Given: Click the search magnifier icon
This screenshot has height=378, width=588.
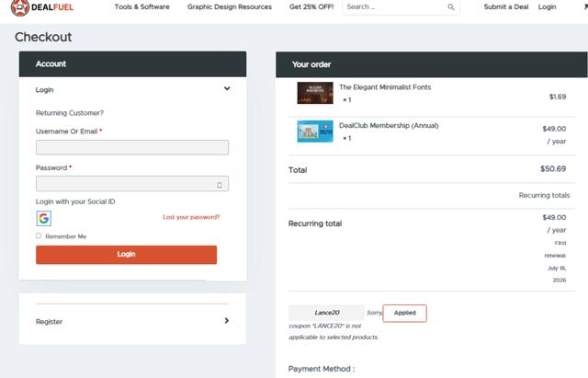Looking at the screenshot, I should point(451,7).
